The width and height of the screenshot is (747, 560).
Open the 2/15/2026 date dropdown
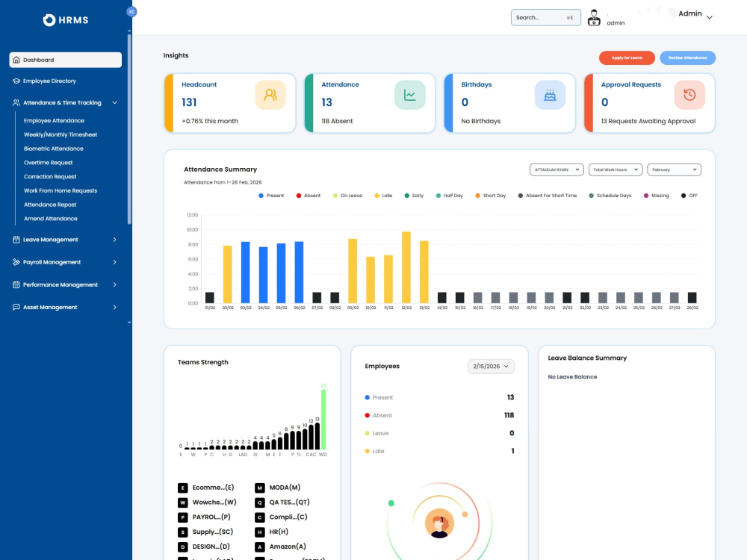pyautogui.click(x=491, y=366)
